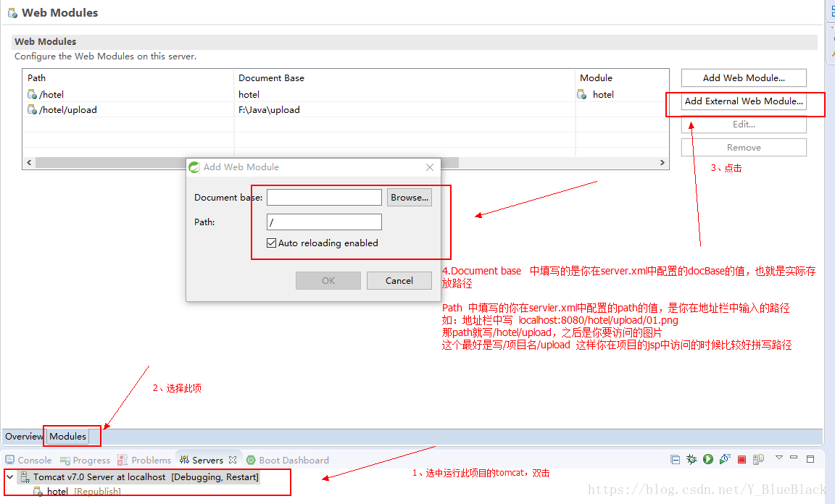This screenshot has height=504, width=835.
Task: Click left arrow of modules table scrollbar
Action: [x=29, y=162]
